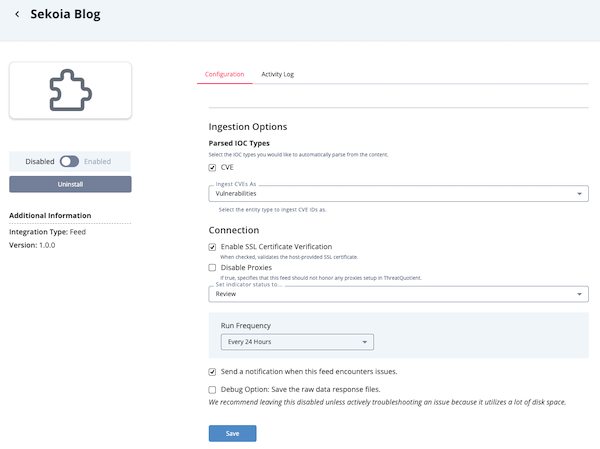This screenshot has height=449, width=600.
Task: Uncheck the CVE parsed IOC type checkbox
Action: click(212, 167)
